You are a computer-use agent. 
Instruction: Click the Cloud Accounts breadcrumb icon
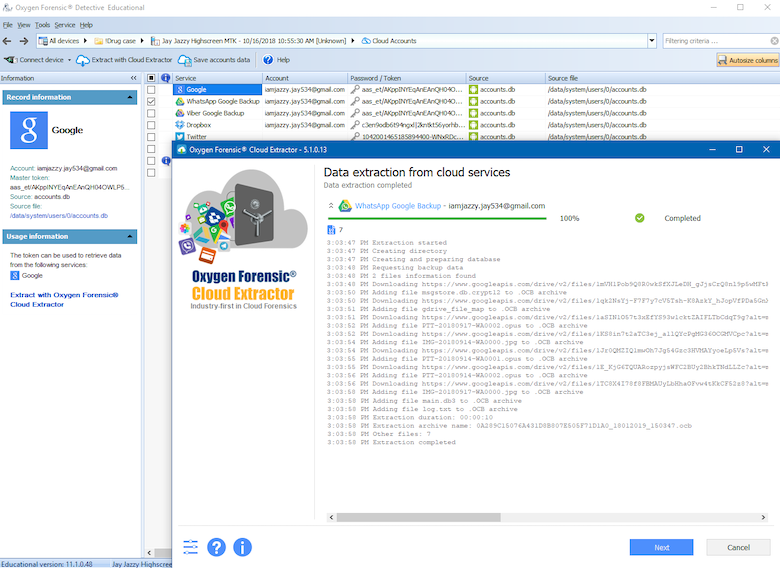[x=366, y=41]
